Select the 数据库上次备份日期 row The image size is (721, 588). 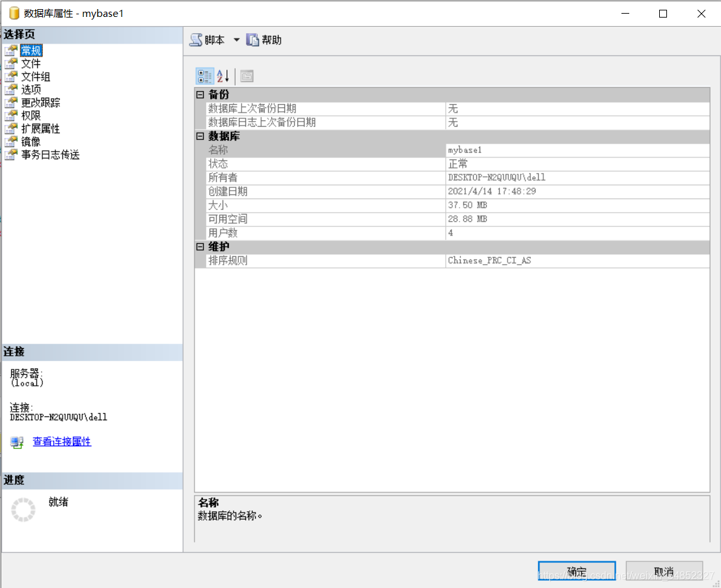click(x=458, y=109)
